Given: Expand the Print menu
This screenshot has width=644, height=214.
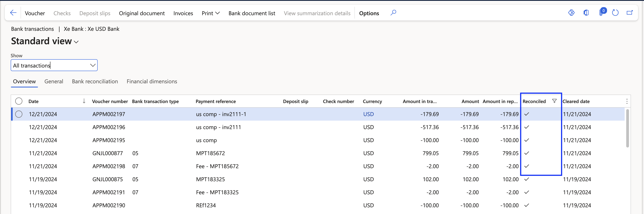Looking at the screenshot, I should (x=210, y=13).
